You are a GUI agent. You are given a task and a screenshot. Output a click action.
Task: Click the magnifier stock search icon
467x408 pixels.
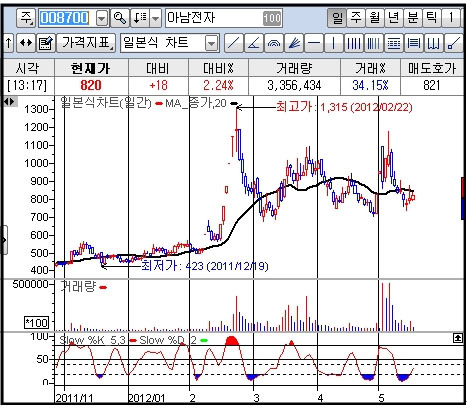tap(120, 18)
